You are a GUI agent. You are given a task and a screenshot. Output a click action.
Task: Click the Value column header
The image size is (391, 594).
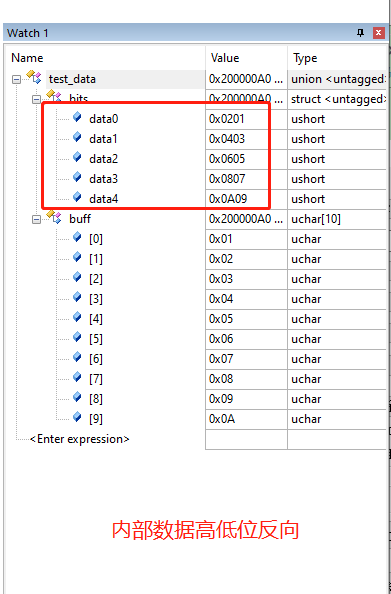247,58
